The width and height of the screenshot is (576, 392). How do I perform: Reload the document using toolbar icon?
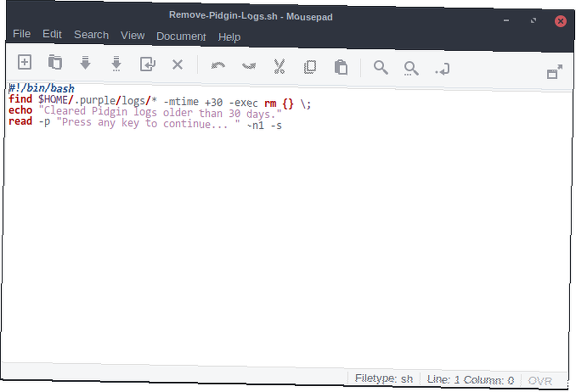pyautogui.click(x=147, y=64)
